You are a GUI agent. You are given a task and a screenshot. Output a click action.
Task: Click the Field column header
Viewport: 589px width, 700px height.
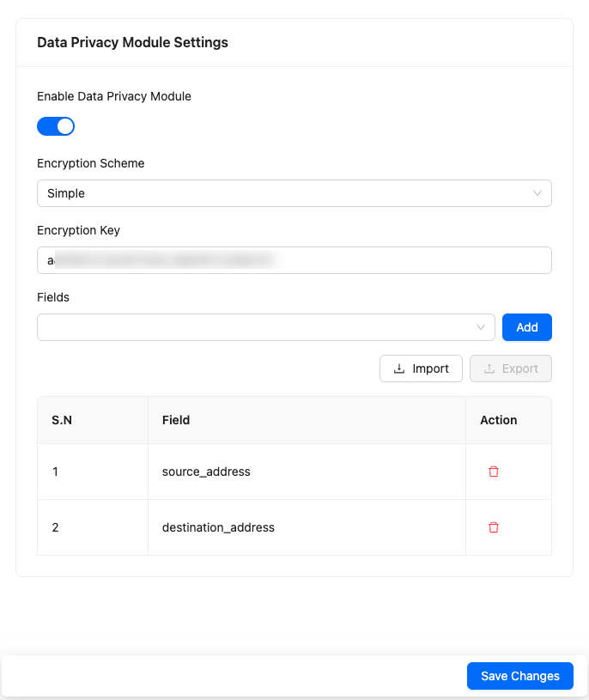point(176,420)
